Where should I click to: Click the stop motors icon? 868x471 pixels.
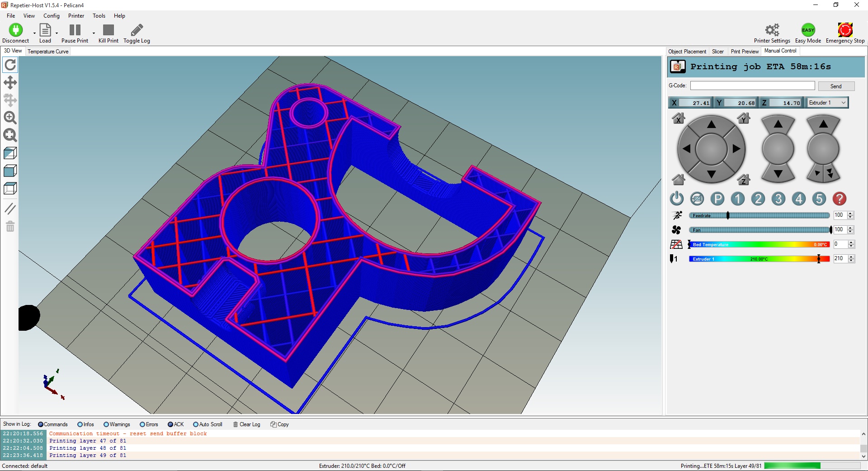point(697,199)
